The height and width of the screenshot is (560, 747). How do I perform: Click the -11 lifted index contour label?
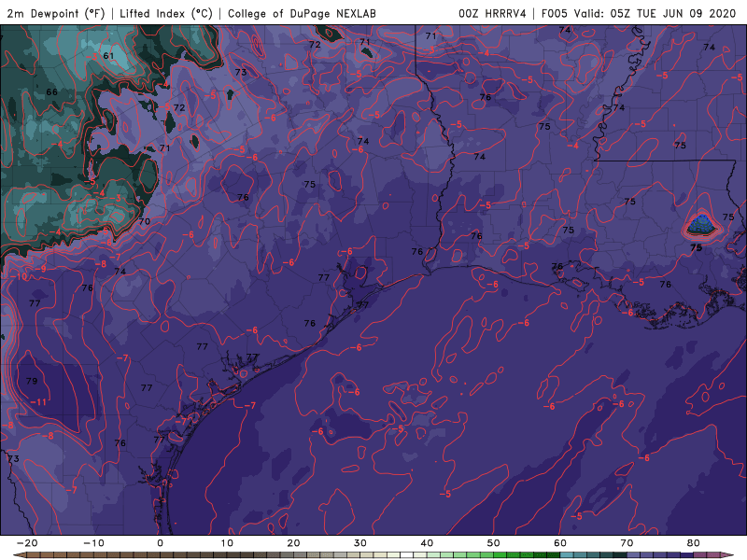pos(38,402)
